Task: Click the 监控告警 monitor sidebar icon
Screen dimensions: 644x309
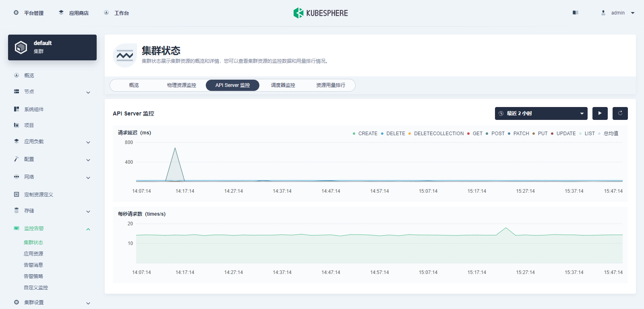Action: [x=17, y=228]
